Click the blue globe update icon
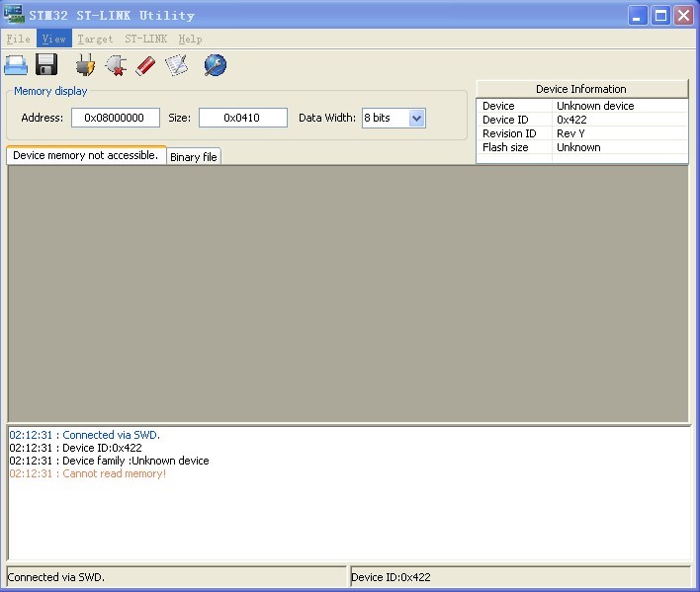700x592 pixels. tap(216, 65)
